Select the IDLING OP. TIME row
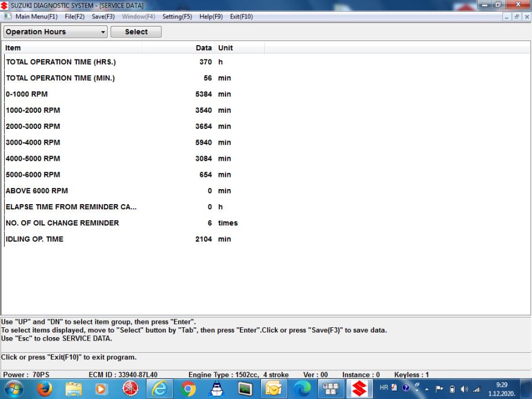This screenshot has width=532, height=399. 134,239
